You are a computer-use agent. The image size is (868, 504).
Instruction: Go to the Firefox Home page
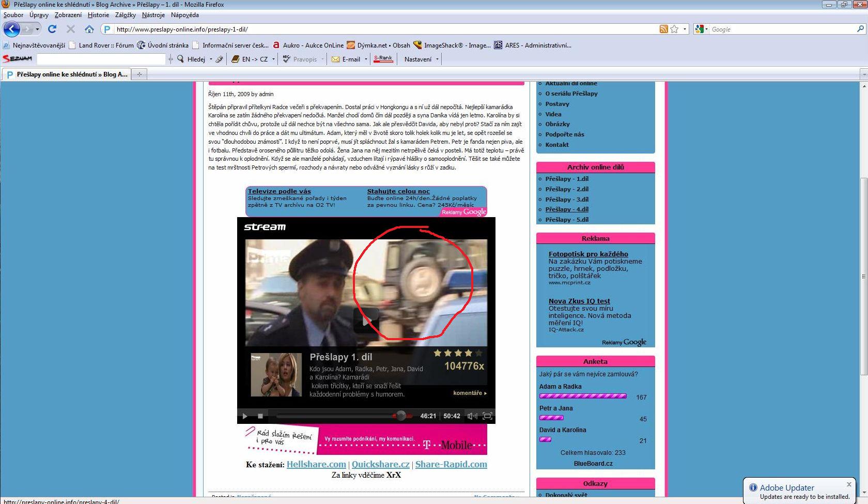(x=89, y=29)
